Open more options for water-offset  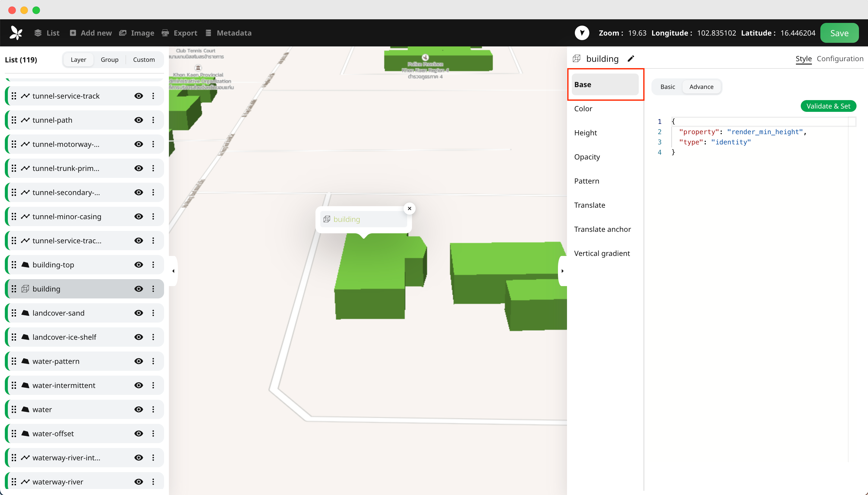154,434
